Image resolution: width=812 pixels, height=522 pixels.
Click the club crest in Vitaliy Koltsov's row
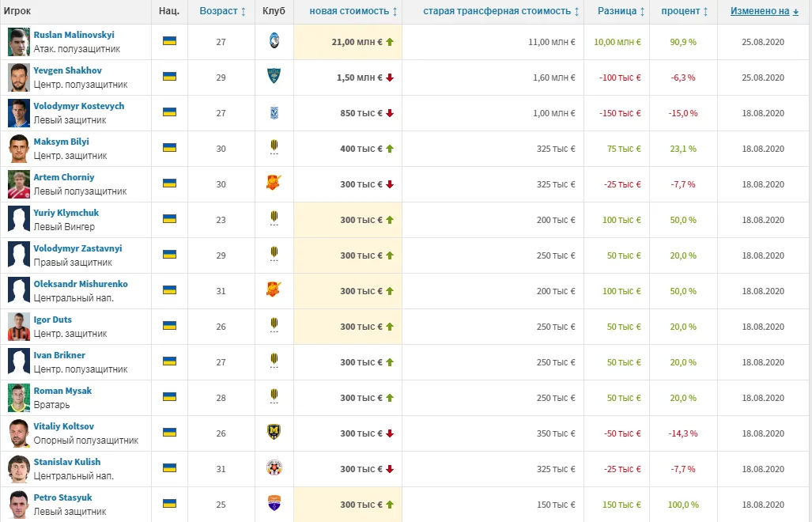pyautogui.click(x=274, y=433)
